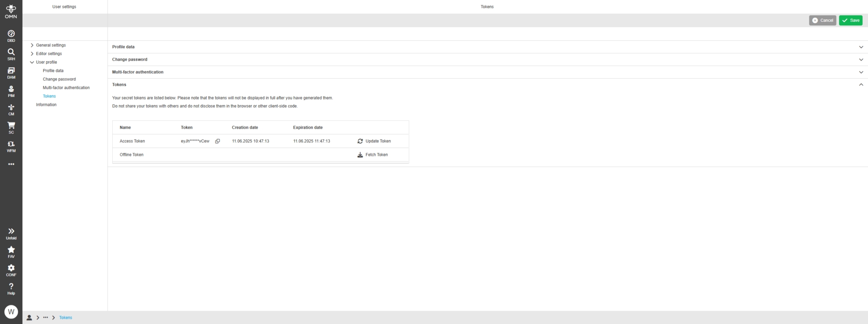The height and width of the screenshot is (324, 868).
Task: Expand General settings tree node
Action: tap(32, 45)
